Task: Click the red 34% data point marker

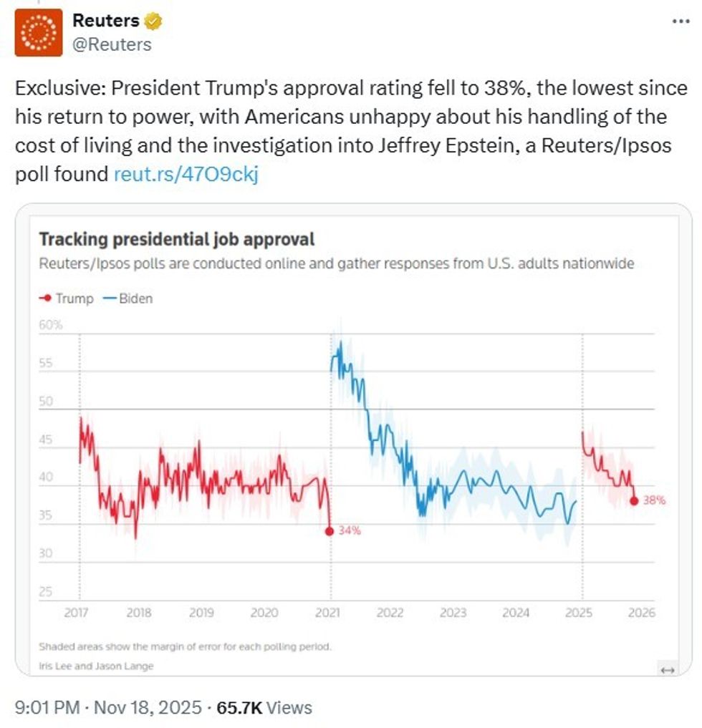Action: click(x=330, y=531)
